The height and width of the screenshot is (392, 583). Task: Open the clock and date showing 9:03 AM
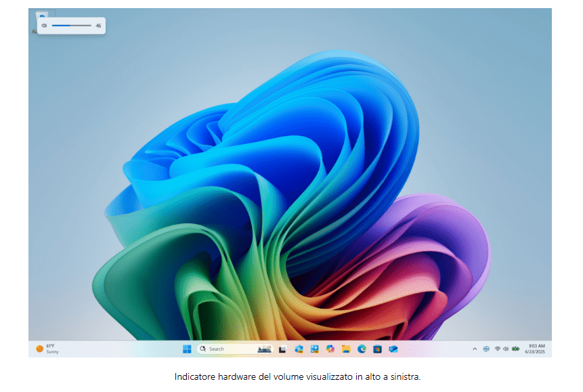536,349
